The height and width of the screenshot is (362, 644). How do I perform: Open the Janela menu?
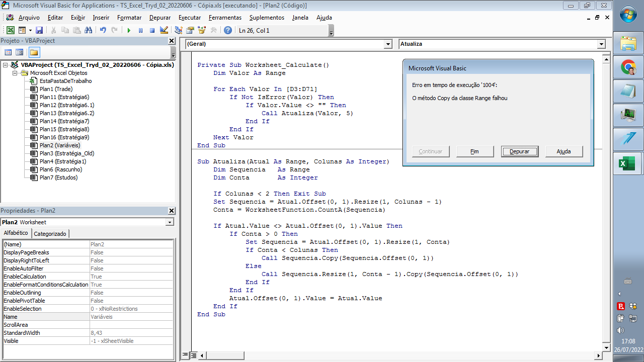point(300,18)
